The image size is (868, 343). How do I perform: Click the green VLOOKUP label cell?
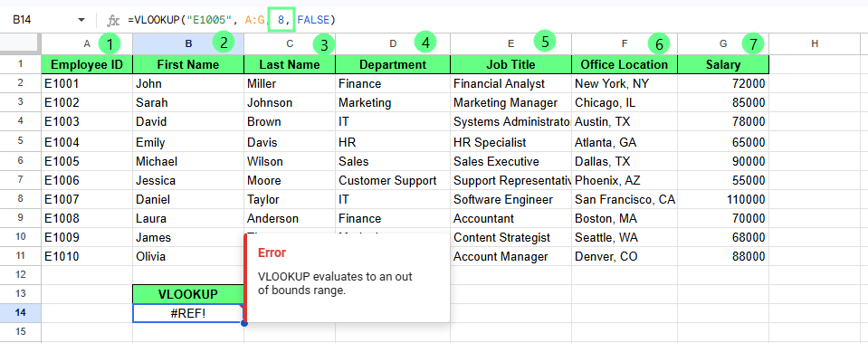coord(188,294)
